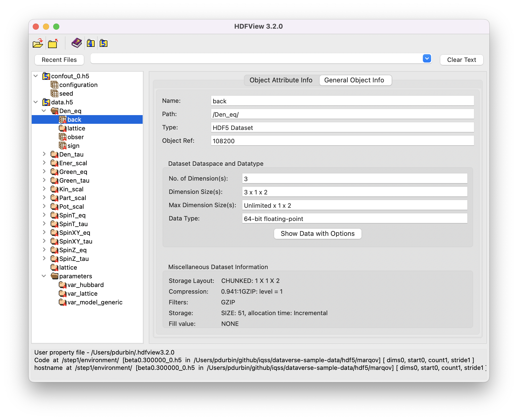Select the General Object Info tab
Image resolution: width=518 pixels, height=420 pixels.
click(355, 80)
